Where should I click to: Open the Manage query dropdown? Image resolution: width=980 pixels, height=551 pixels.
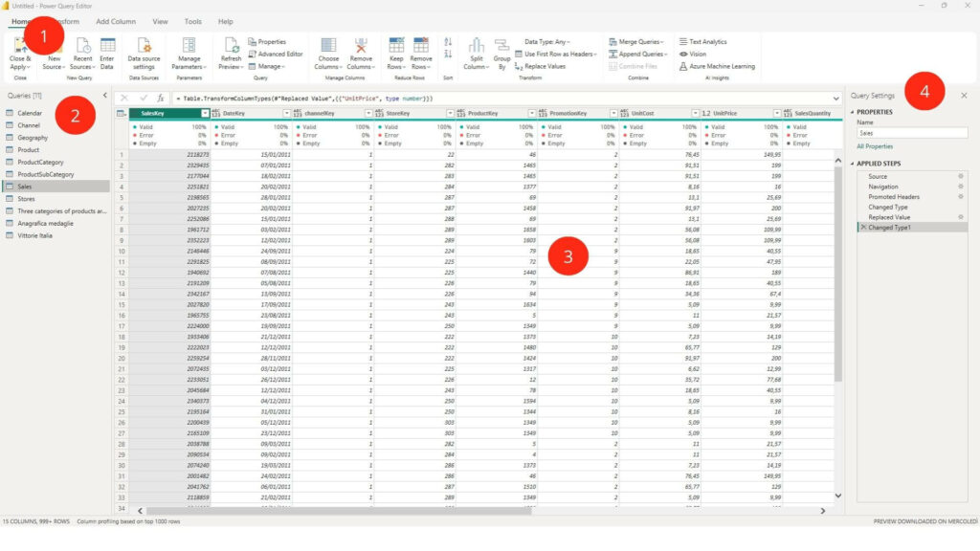coord(267,66)
